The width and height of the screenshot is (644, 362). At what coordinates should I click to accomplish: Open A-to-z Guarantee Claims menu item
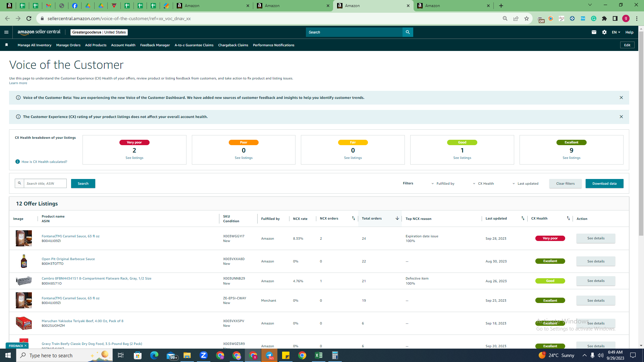194,45
